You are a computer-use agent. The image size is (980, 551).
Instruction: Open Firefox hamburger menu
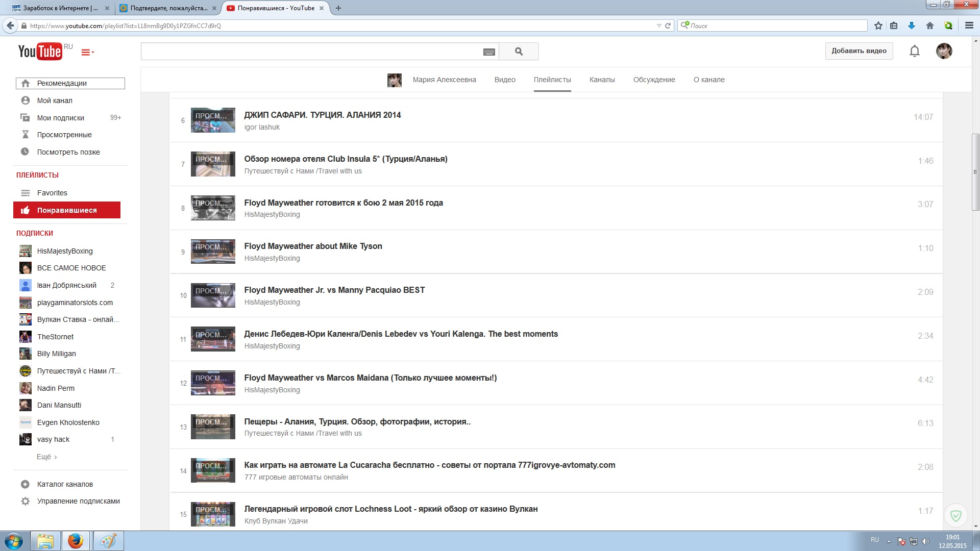pos(969,26)
